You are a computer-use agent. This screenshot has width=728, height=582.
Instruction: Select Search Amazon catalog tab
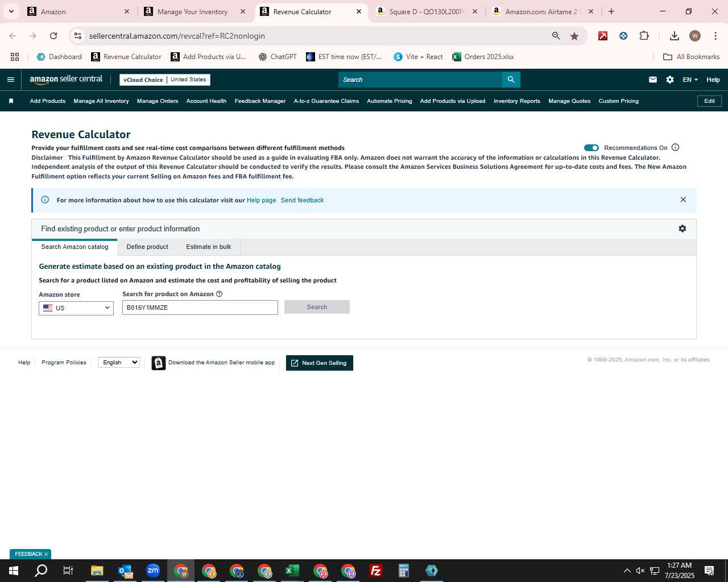point(75,247)
